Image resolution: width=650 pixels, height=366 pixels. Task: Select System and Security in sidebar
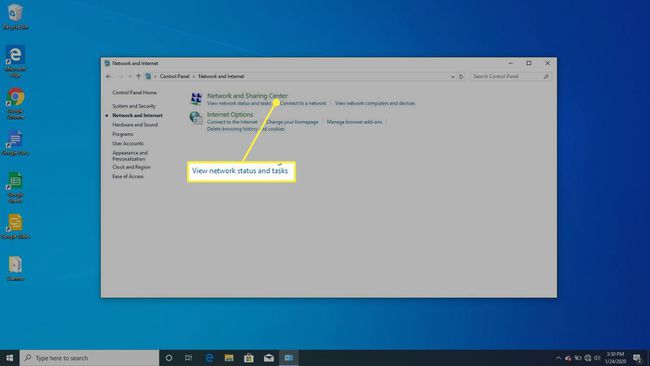point(134,106)
